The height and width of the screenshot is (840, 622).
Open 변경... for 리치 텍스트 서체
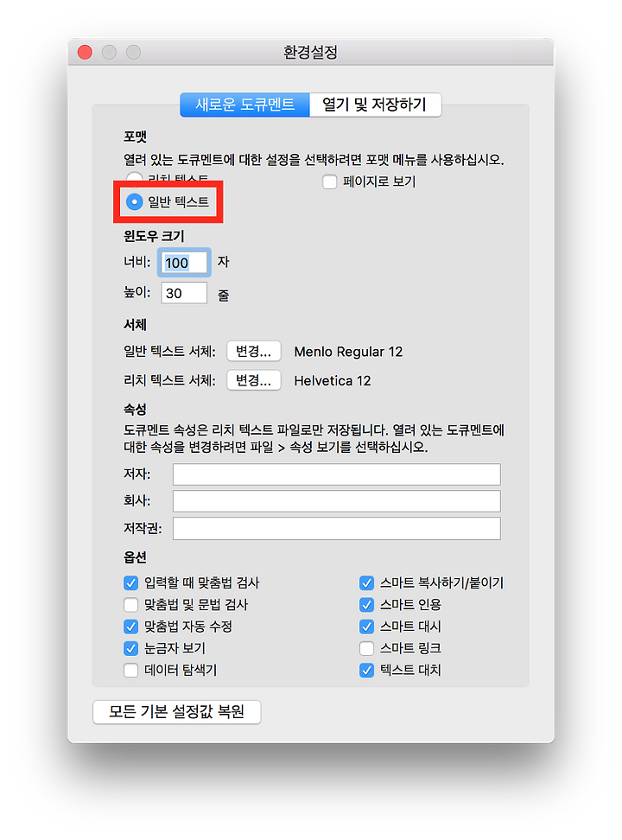point(253,380)
